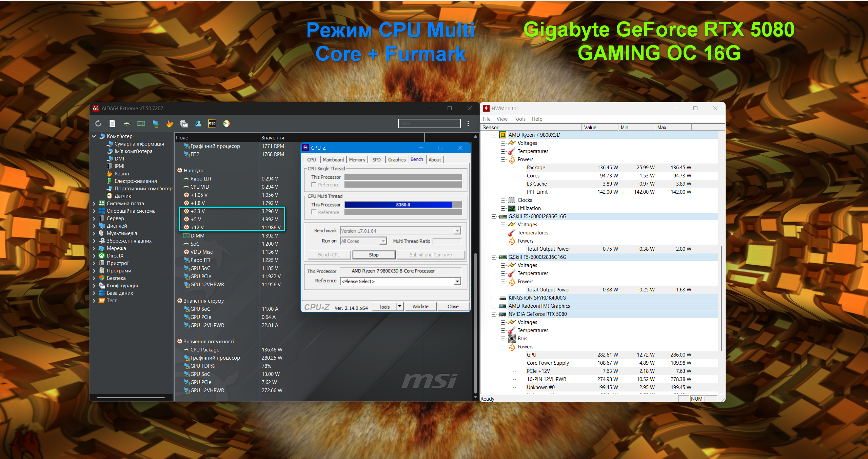The width and height of the screenshot is (868, 459).
Task: Open the Reference <Please Select> dropdown
Action: point(401,281)
